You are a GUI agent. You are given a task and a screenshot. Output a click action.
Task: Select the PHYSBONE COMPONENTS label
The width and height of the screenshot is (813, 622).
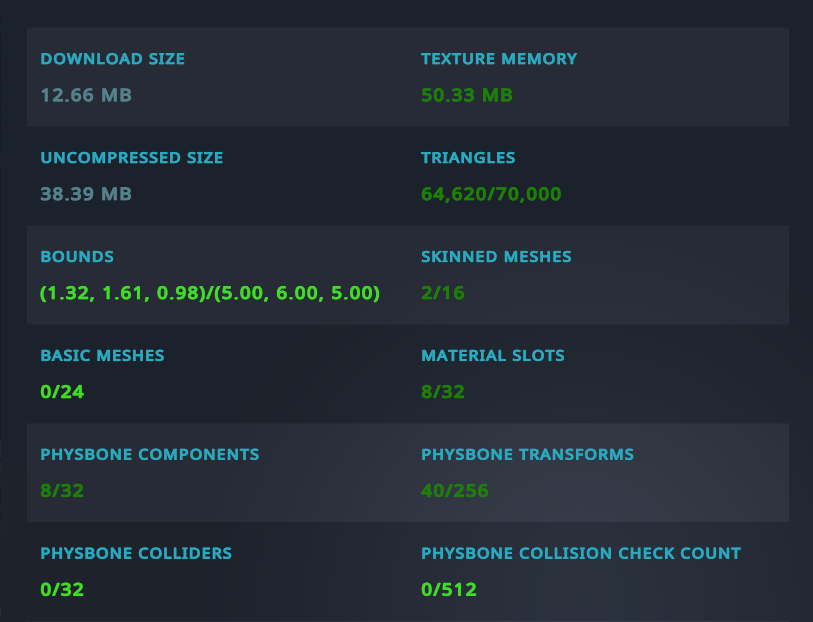pos(150,455)
